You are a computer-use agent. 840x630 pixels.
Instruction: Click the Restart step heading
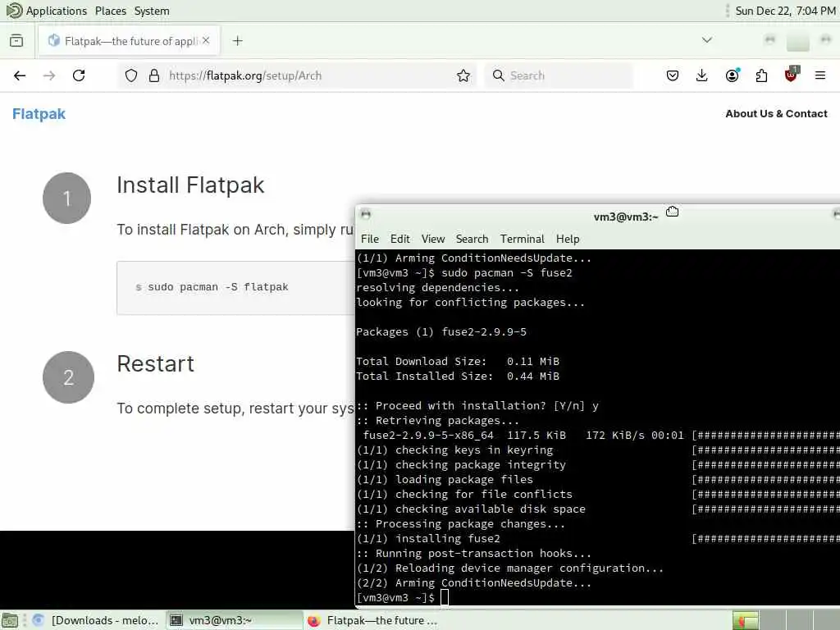[x=155, y=363]
